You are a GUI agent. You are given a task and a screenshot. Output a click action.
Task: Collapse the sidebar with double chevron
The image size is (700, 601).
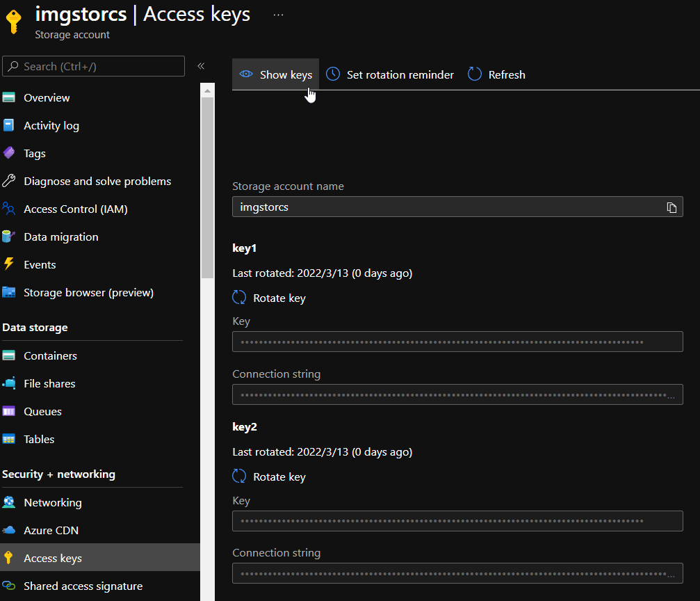coord(201,66)
